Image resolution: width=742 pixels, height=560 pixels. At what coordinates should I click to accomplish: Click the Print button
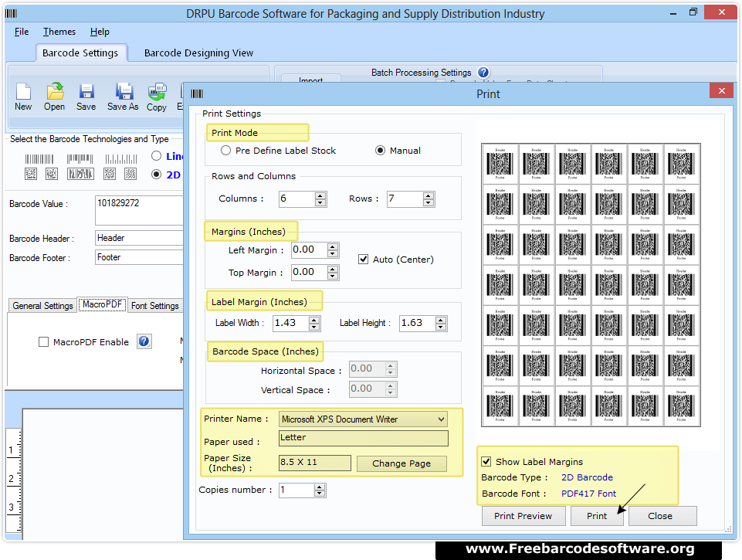tap(597, 516)
